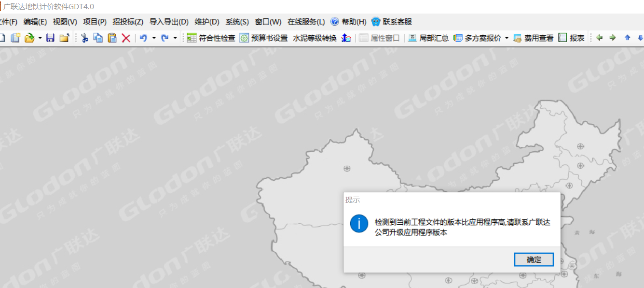Click the blue info icon in dialog
This screenshot has height=288, width=644.
[359, 224]
